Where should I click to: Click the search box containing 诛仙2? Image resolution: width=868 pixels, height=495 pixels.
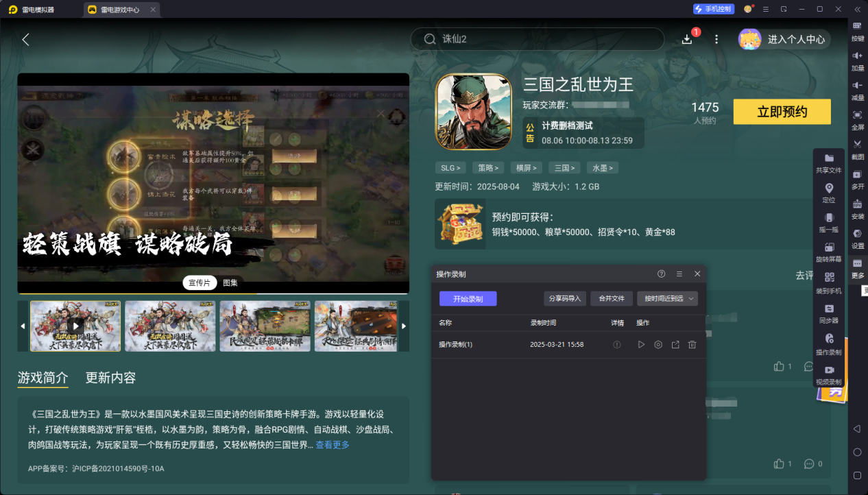click(x=538, y=39)
